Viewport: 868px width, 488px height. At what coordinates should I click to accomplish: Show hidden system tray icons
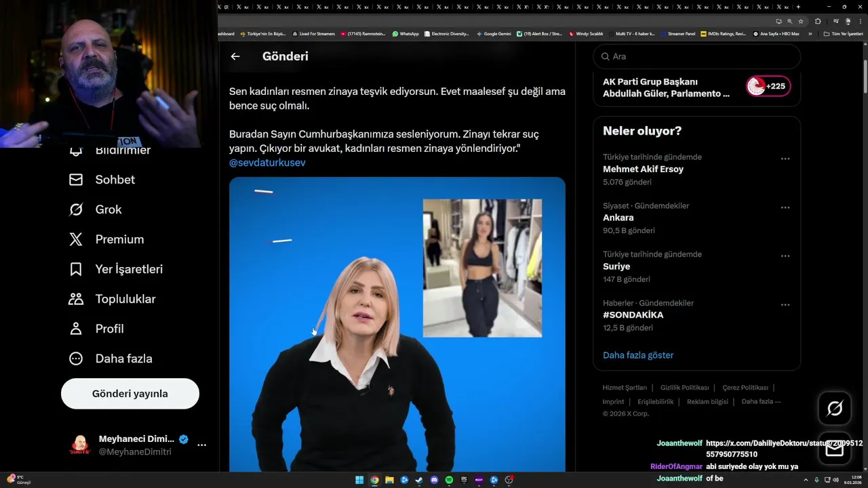(x=806, y=480)
